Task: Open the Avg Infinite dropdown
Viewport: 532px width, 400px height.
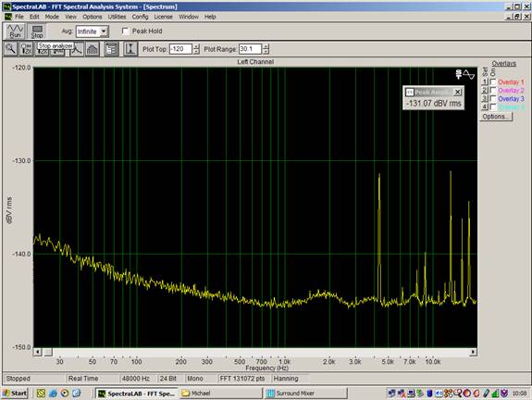Action: coord(104,31)
